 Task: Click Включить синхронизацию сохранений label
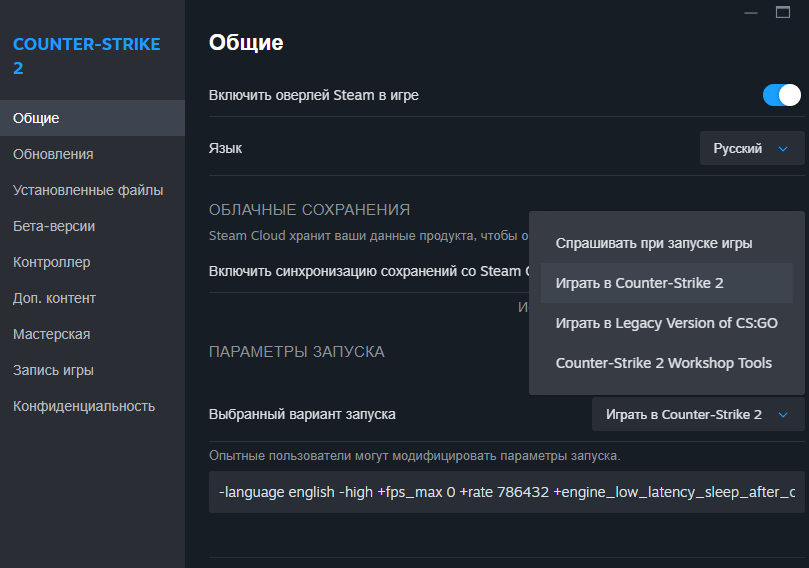click(x=369, y=271)
